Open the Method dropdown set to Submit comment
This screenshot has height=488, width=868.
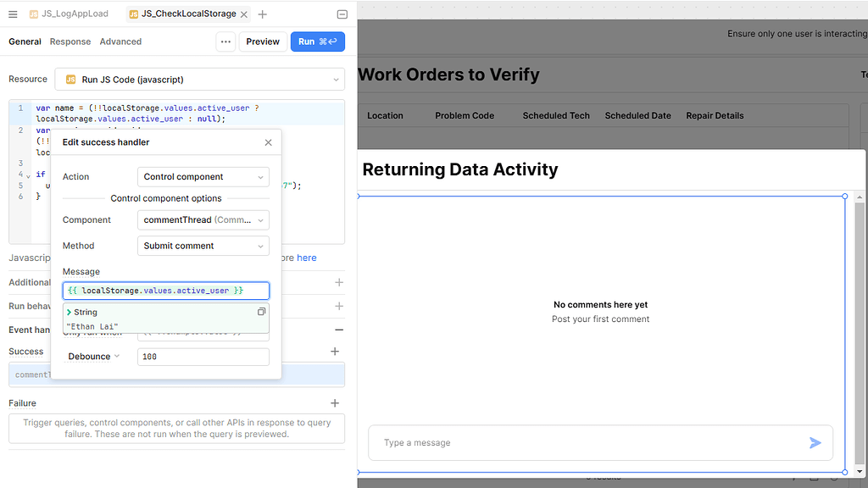[x=203, y=246]
